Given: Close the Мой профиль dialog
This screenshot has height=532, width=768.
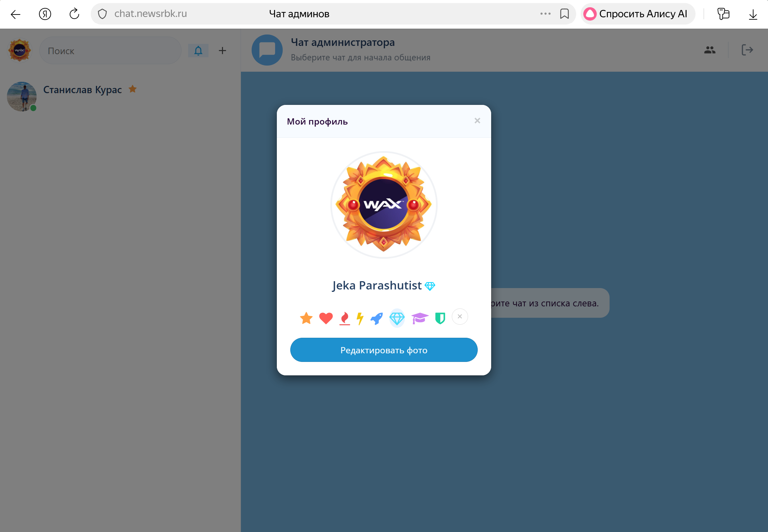Looking at the screenshot, I should 477,121.
